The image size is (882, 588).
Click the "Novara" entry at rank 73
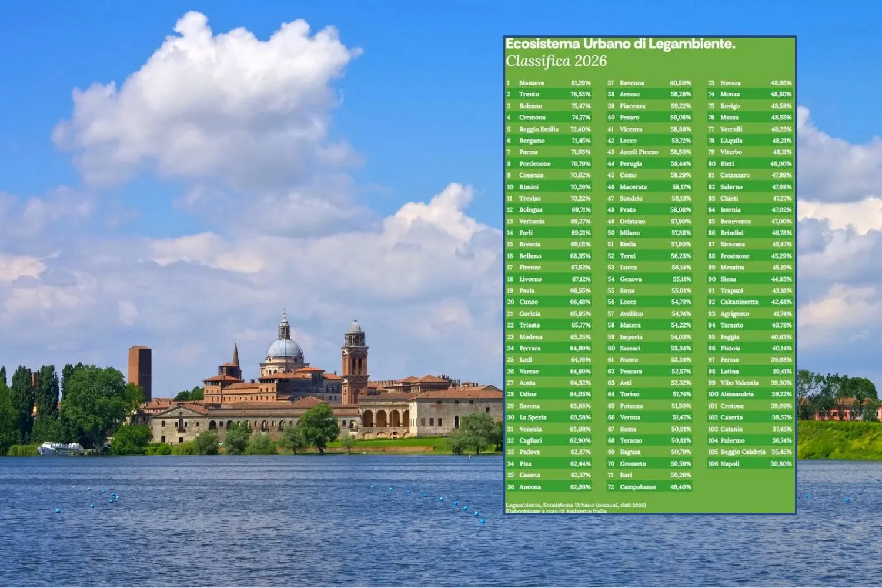pyautogui.click(x=730, y=83)
